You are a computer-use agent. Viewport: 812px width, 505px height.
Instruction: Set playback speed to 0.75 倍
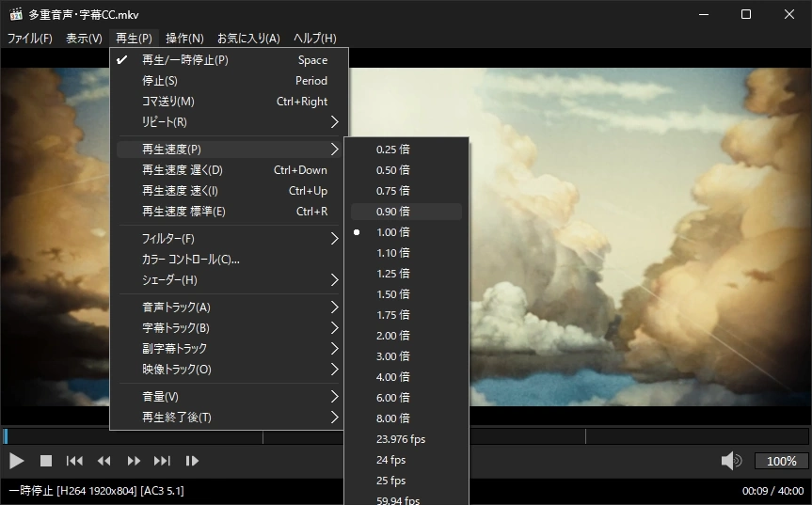click(x=406, y=191)
